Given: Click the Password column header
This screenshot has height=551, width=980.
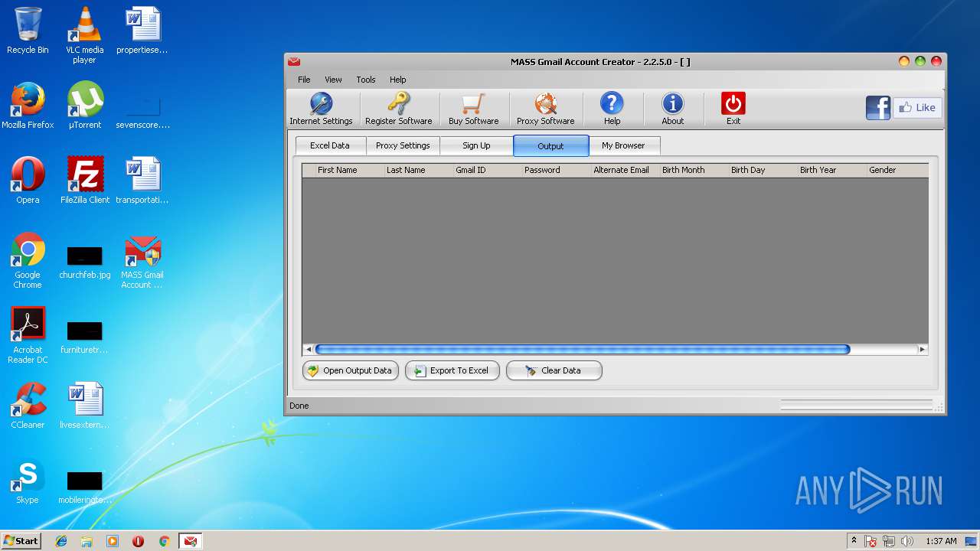Looking at the screenshot, I should pos(556,170).
